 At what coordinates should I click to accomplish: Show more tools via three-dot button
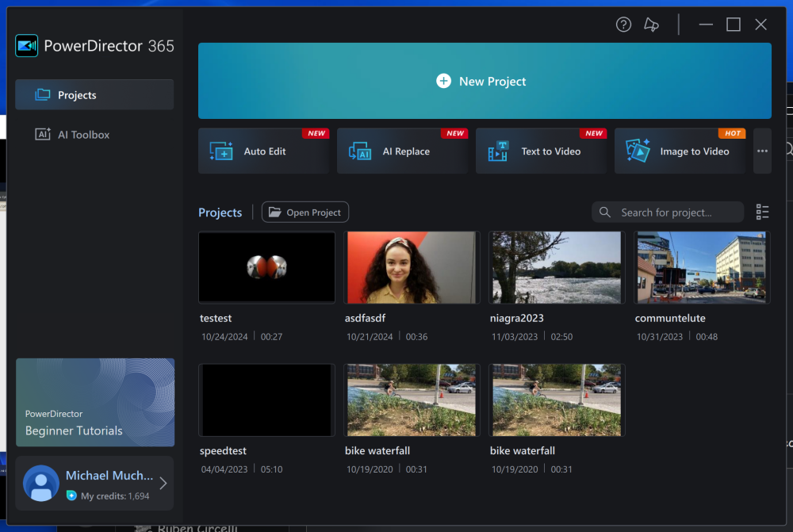[762, 151]
